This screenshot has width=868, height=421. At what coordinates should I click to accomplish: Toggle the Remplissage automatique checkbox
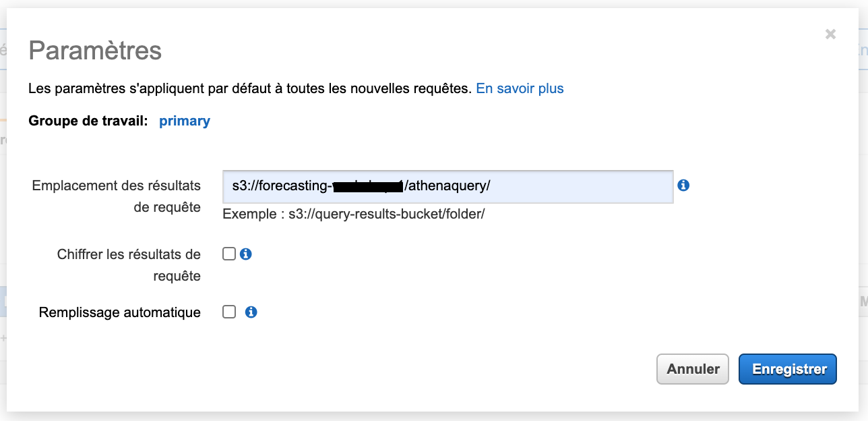coord(229,312)
